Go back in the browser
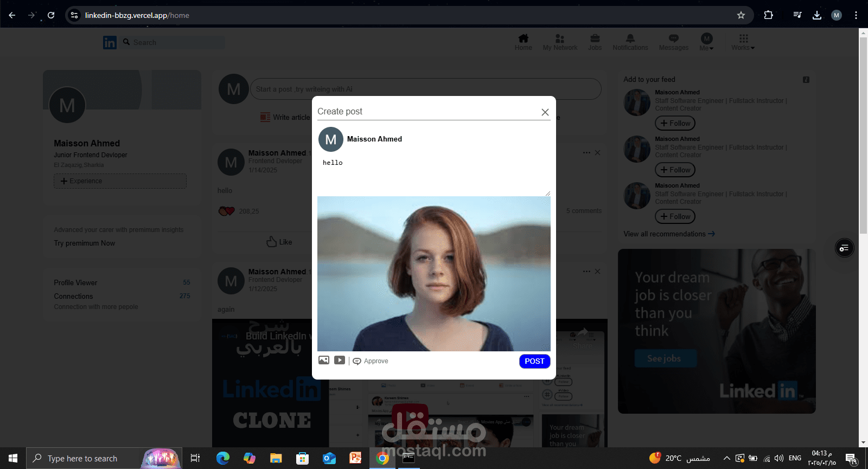The width and height of the screenshot is (868, 469). coord(12,15)
